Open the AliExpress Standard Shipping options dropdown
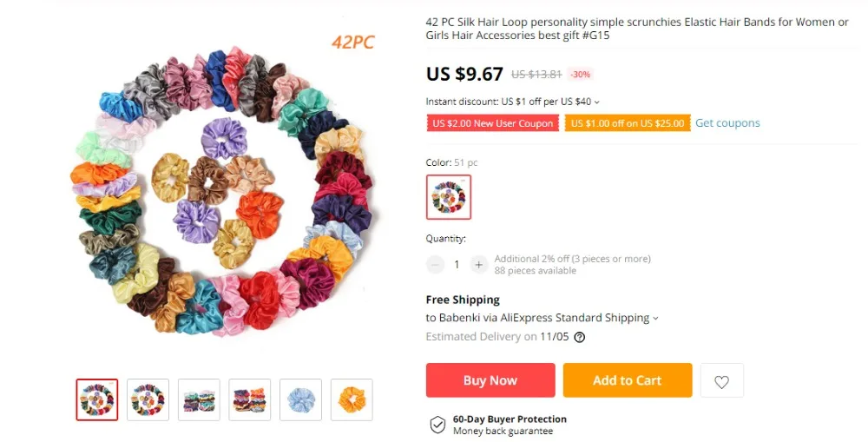The width and height of the screenshot is (868, 442). click(655, 319)
